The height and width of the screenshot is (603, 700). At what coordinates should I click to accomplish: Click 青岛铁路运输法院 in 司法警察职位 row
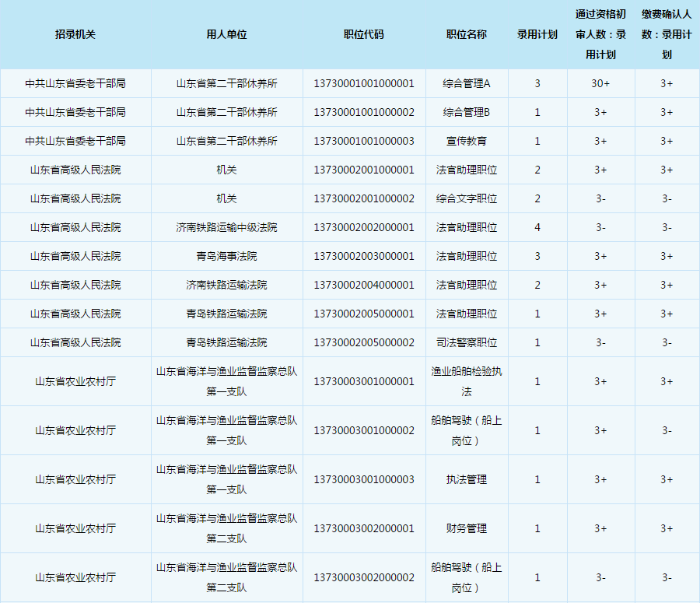click(x=226, y=342)
